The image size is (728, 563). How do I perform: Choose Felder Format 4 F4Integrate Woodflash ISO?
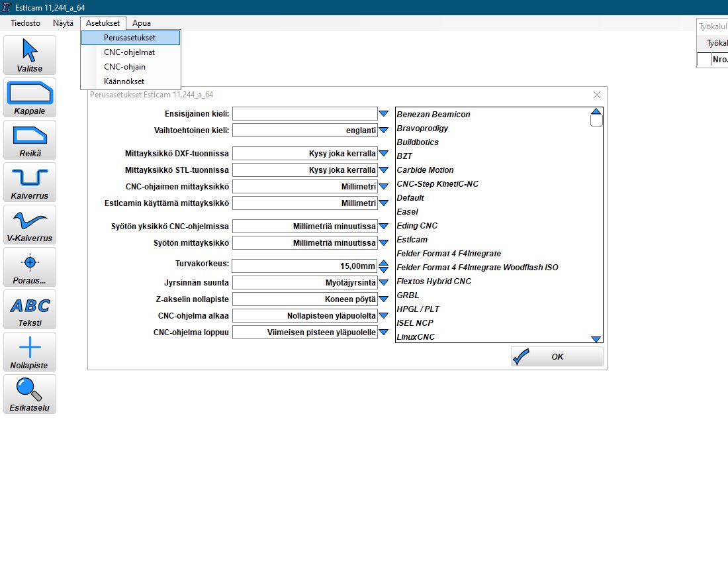tap(477, 268)
